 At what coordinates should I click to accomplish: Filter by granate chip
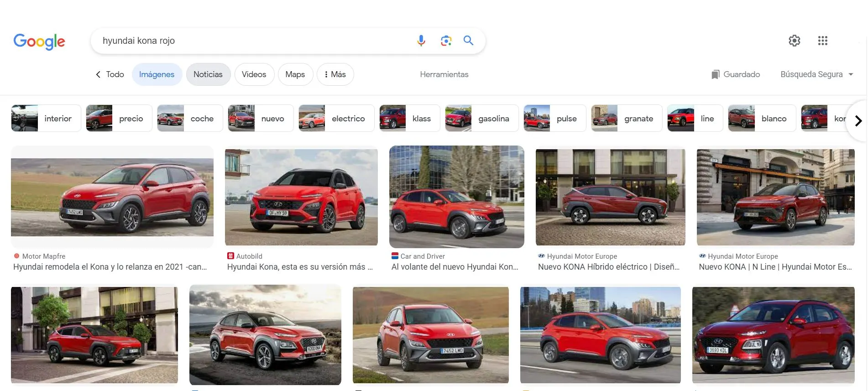pos(627,119)
